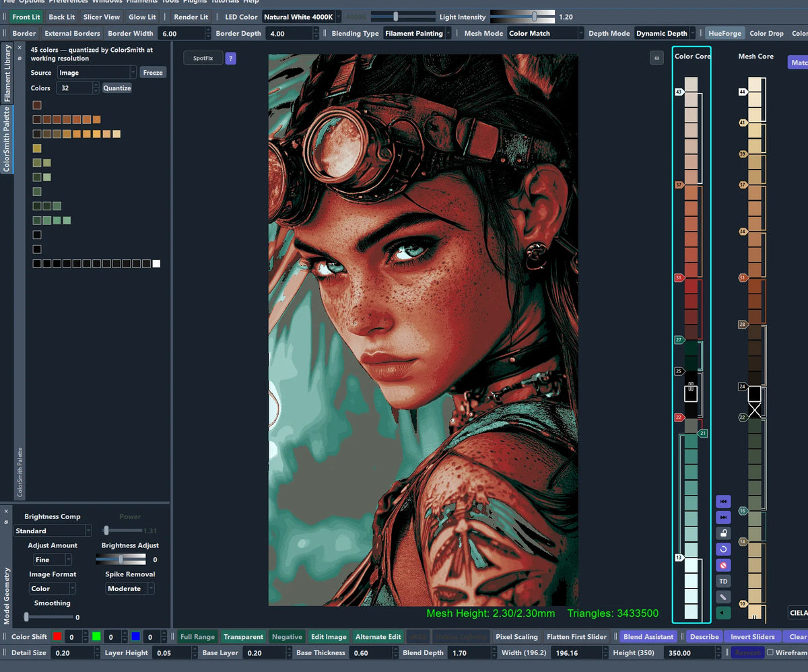Screen dimensions: 808x672
Task: Click Color Core slider marker 37
Action: [679, 184]
